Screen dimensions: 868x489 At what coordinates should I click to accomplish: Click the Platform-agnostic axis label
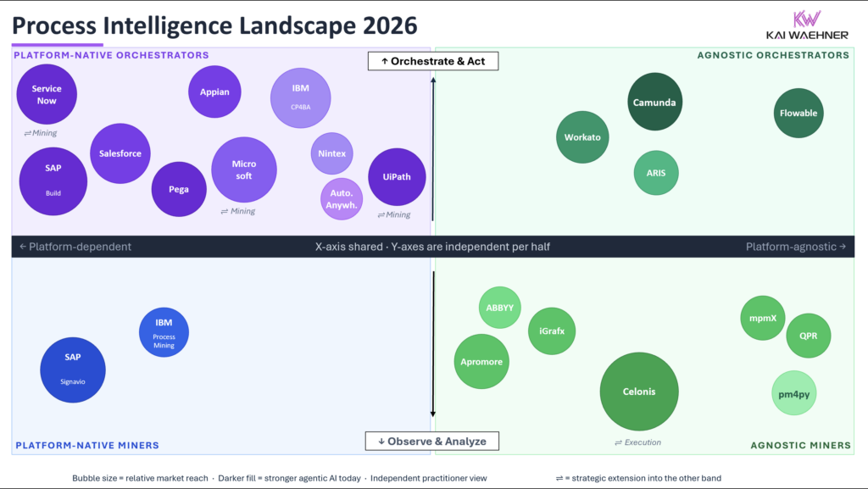(796, 247)
